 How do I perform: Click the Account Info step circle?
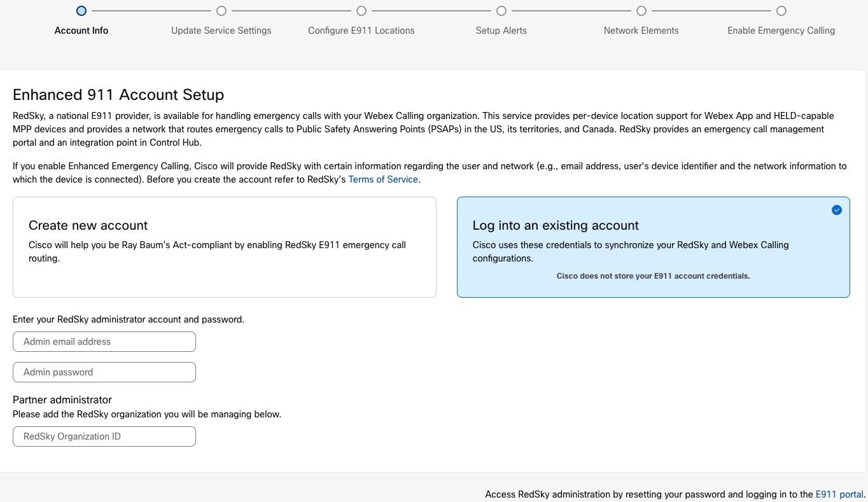81,11
